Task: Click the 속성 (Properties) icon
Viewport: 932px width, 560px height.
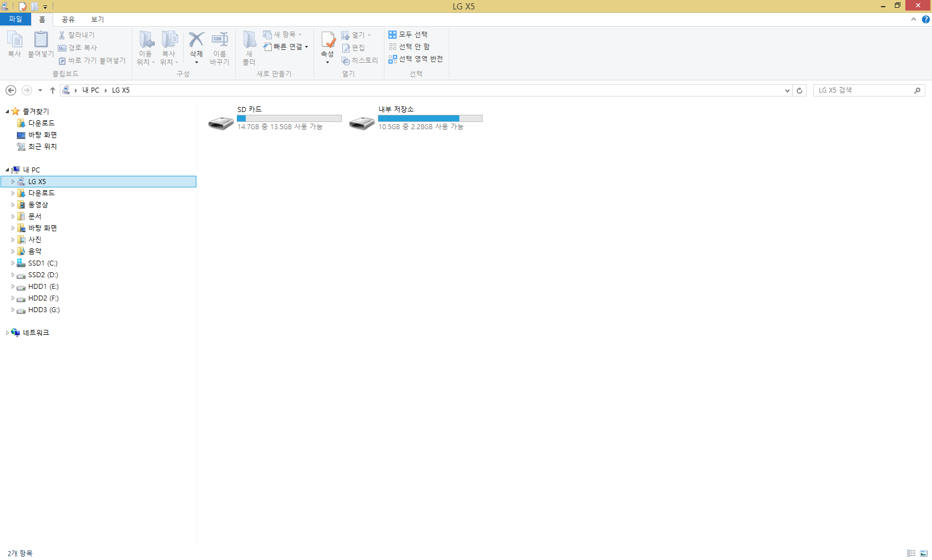Action: click(328, 40)
